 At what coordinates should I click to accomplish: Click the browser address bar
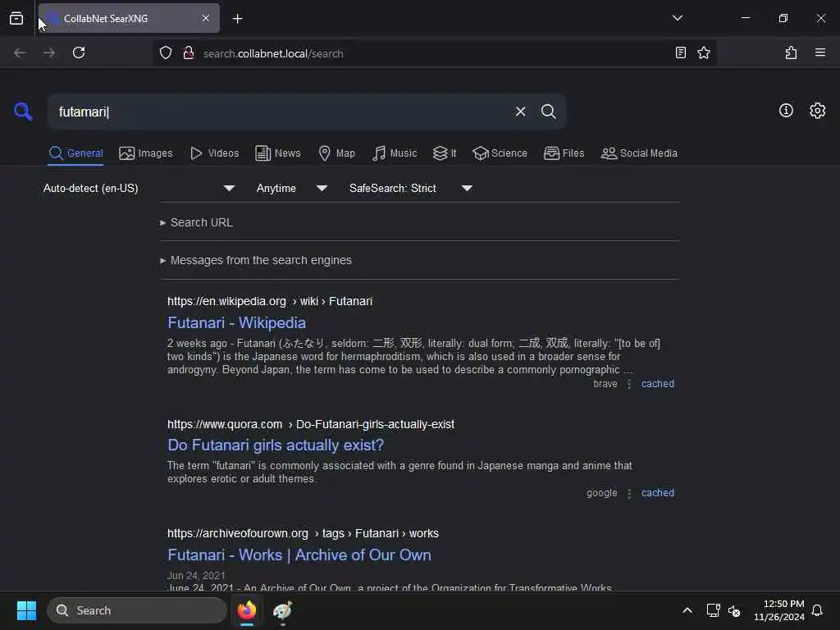434,53
